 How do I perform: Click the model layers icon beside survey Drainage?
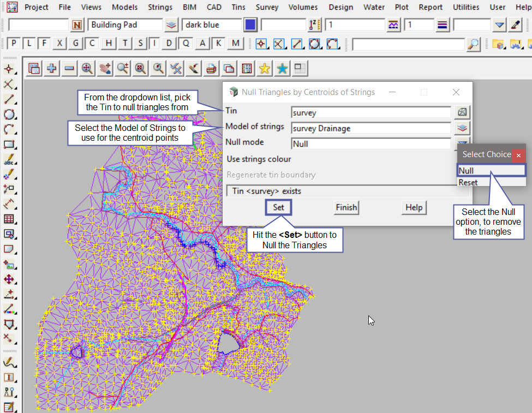coord(462,128)
